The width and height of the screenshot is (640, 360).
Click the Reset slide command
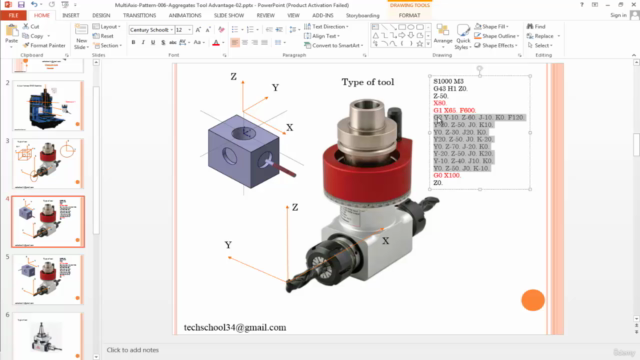[103, 36]
